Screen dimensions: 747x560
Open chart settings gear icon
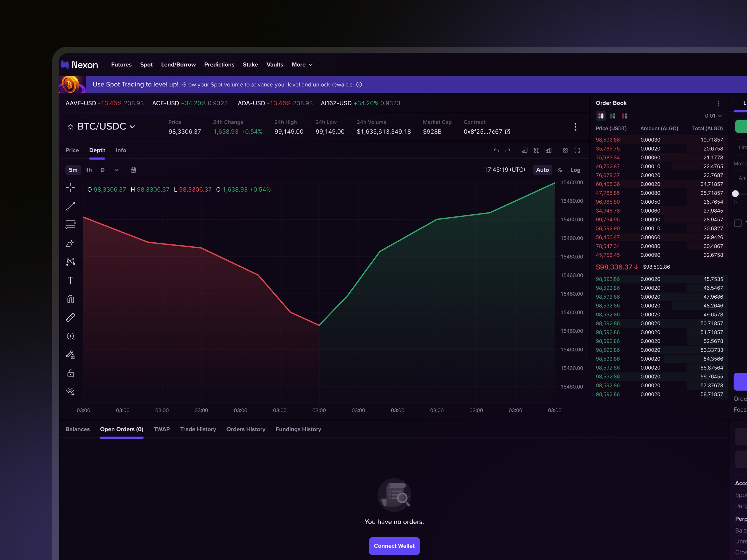(565, 150)
